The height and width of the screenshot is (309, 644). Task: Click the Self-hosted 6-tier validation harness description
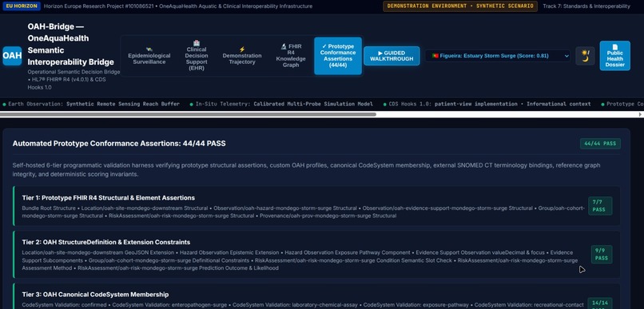pyautogui.click(x=306, y=169)
